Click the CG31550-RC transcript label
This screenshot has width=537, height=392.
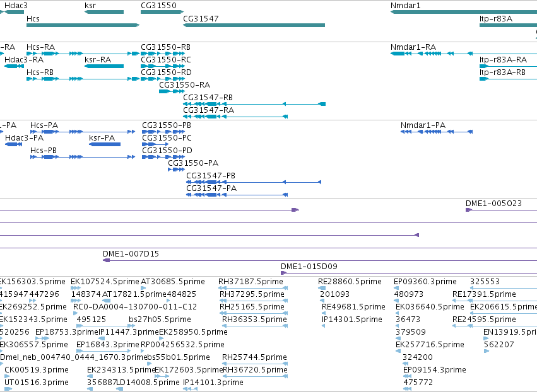click(166, 59)
